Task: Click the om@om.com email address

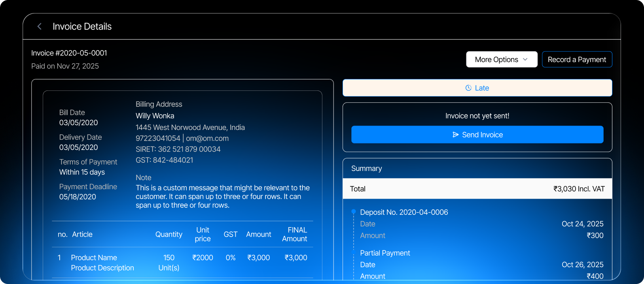Action: coord(207,138)
